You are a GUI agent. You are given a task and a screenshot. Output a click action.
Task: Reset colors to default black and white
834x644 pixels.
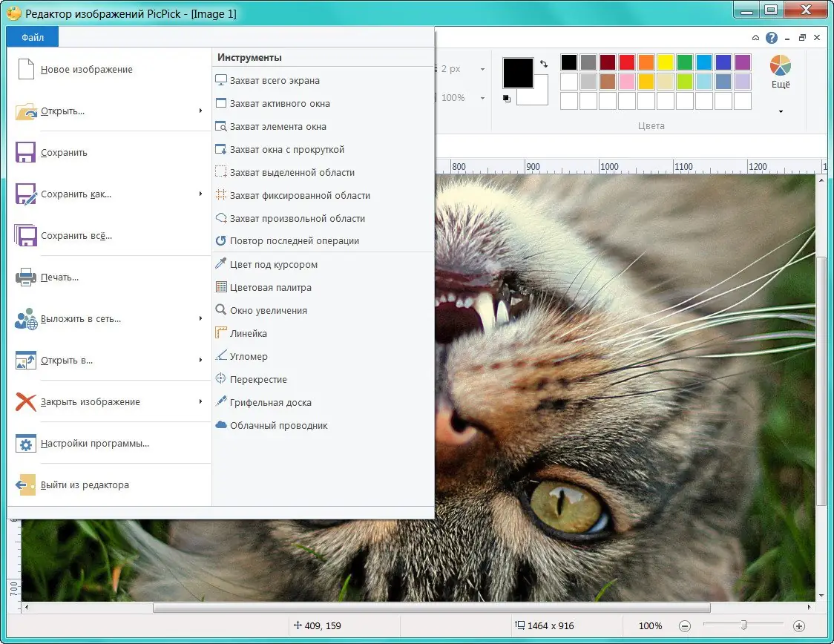pyautogui.click(x=506, y=99)
